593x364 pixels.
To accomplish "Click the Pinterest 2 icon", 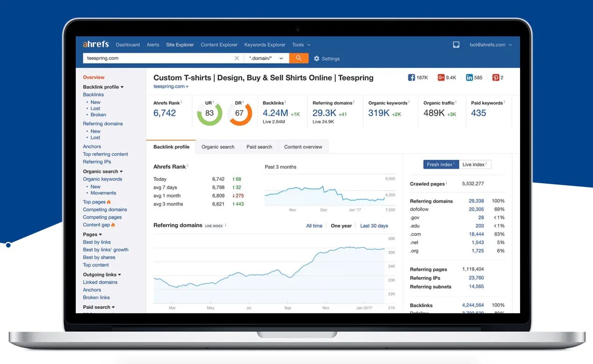I will point(496,78).
